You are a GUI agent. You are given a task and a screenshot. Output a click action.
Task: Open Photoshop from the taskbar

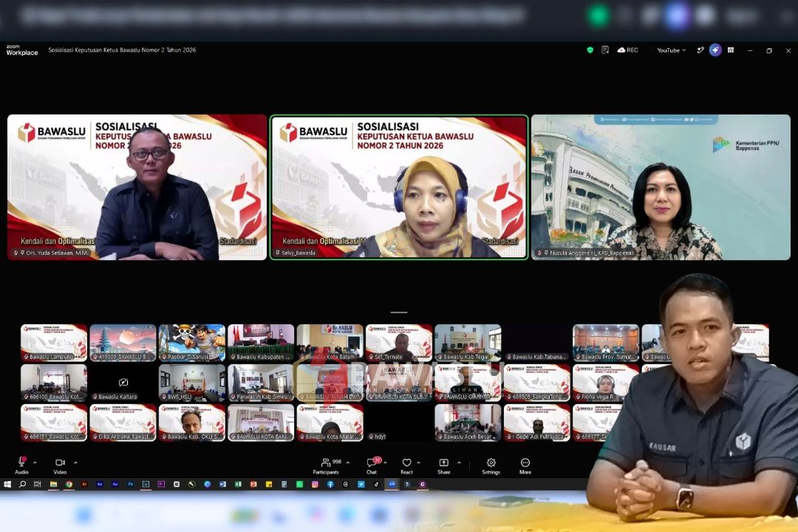[130, 484]
